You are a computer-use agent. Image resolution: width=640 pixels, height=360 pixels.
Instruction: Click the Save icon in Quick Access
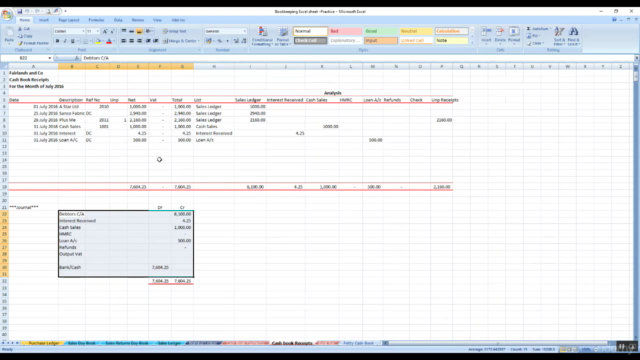point(19,11)
